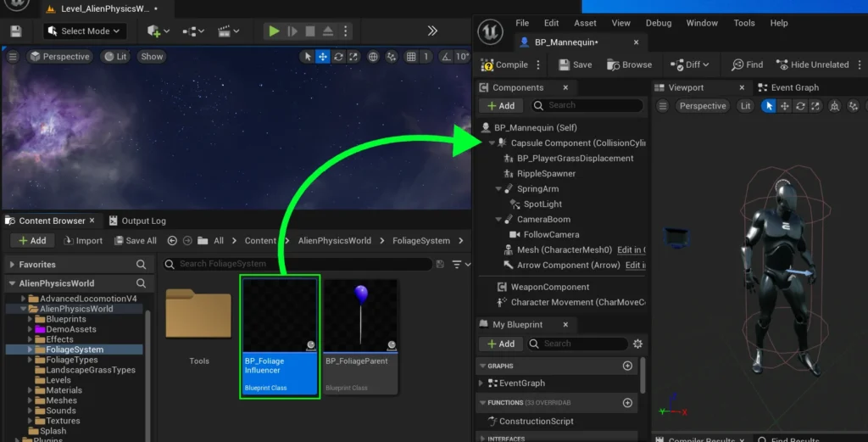Open the My Blueprint settings gear
This screenshot has height=442, width=868.
[x=637, y=344]
